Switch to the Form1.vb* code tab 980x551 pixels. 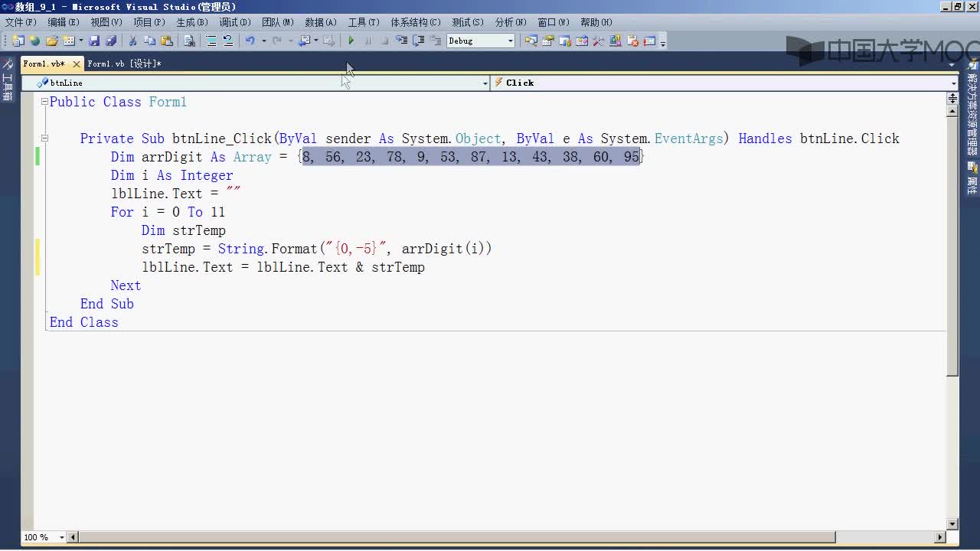(x=44, y=64)
